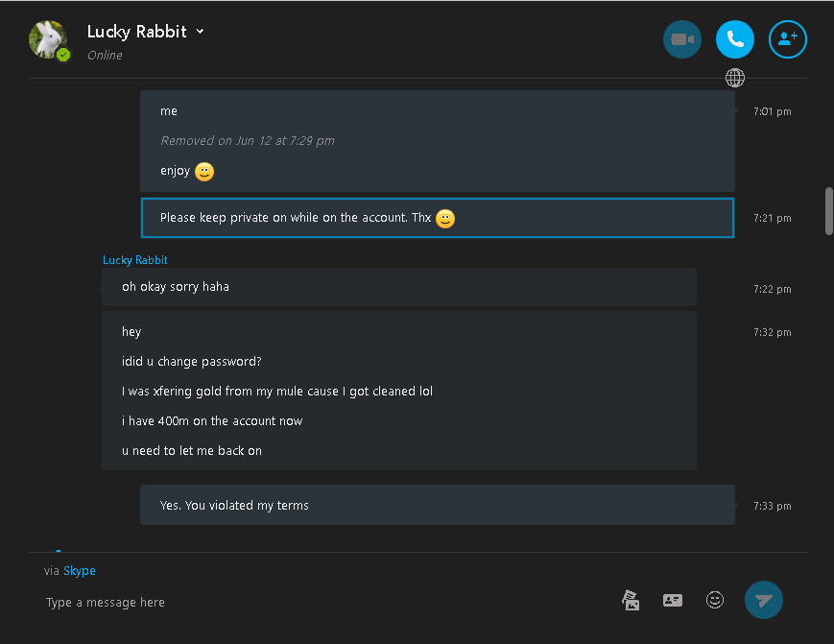
Task: Add people to this conversation
Action: [787, 39]
